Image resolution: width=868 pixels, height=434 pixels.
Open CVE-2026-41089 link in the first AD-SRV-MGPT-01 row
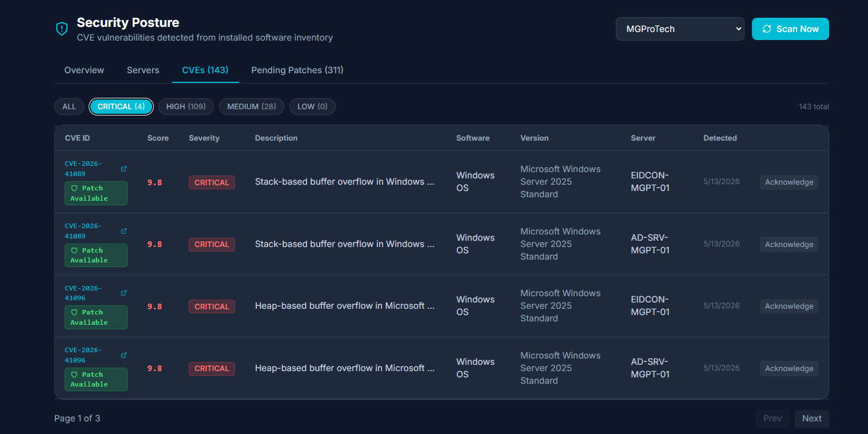pos(83,231)
